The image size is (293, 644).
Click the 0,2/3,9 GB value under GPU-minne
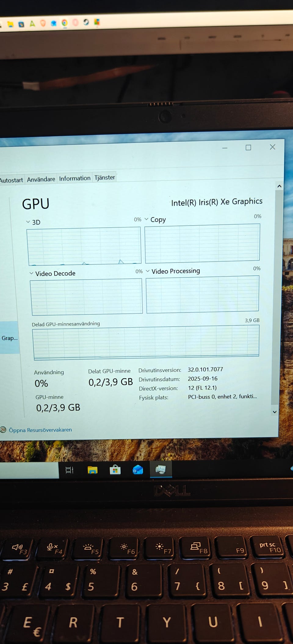click(58, 407)
